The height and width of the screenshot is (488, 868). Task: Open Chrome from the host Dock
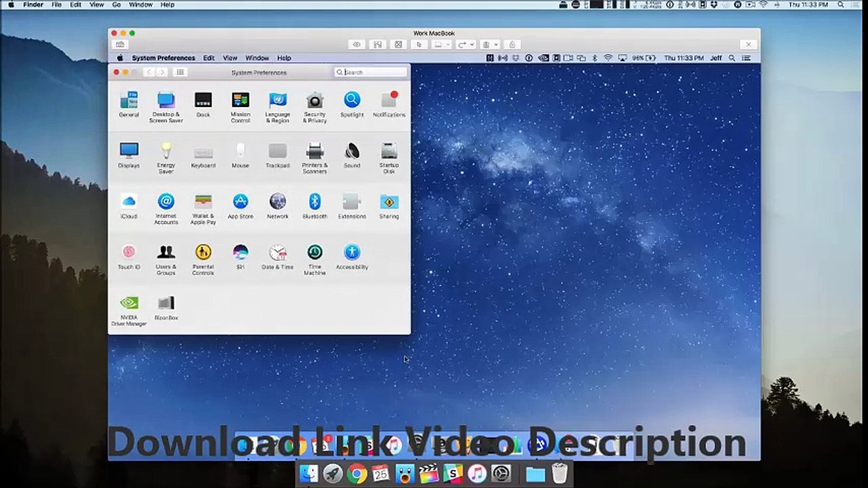tap(356, 474)
